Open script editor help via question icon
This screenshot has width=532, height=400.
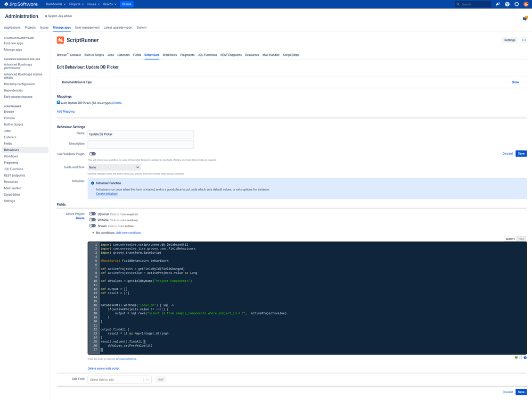525,357
